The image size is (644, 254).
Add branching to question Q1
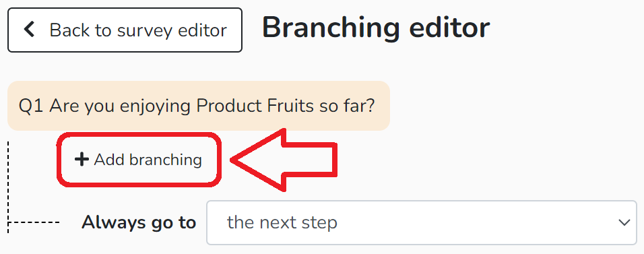138,160
